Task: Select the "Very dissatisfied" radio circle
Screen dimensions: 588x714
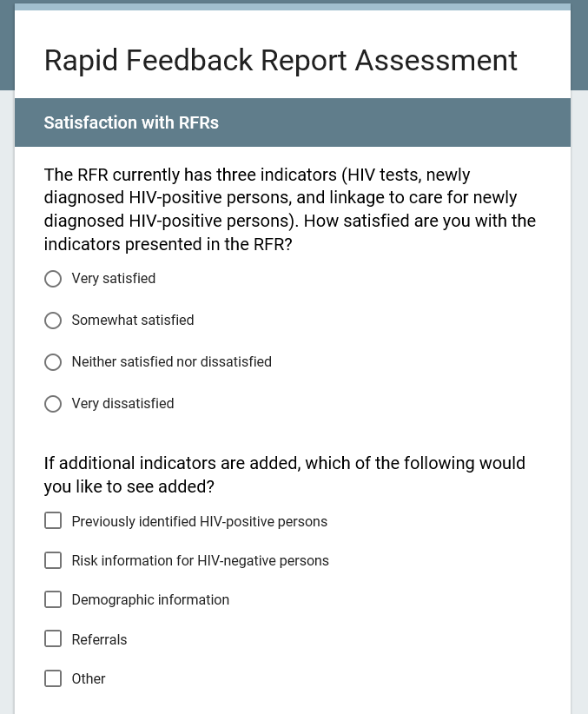Action: 53,404
